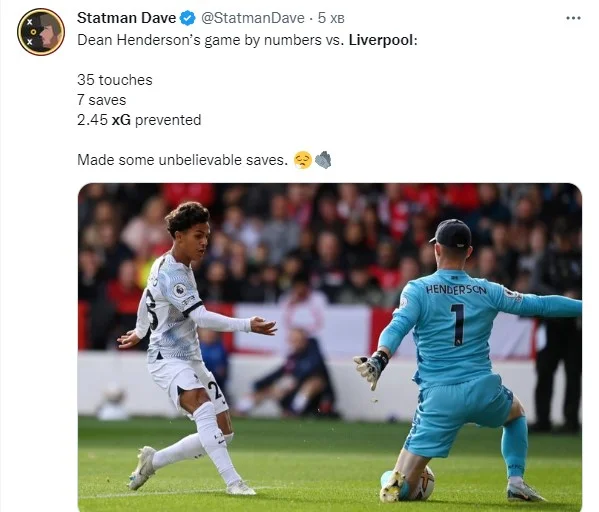This screenshot has height=512, width=599.
Task: Click the HENDERSON name on the jersey
Action: 456,290
